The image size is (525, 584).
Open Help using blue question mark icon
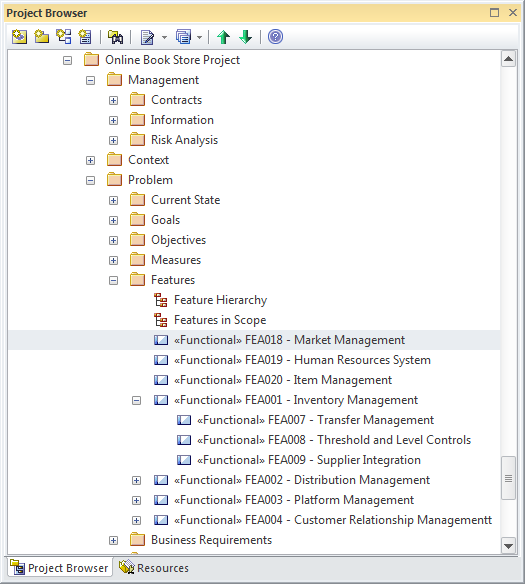[276, 37]
